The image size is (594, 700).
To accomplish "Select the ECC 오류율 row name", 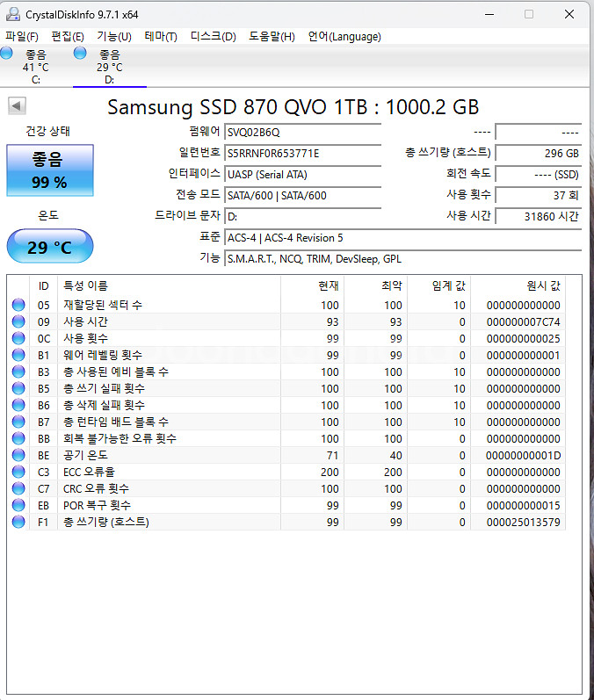I will tap(89, 472).
